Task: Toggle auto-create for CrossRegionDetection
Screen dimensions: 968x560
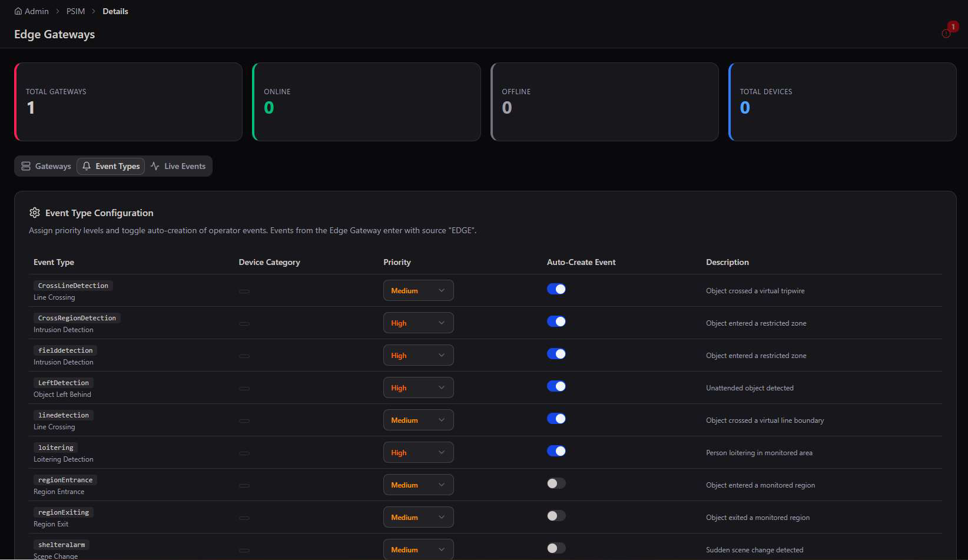Action: [556, 322]
